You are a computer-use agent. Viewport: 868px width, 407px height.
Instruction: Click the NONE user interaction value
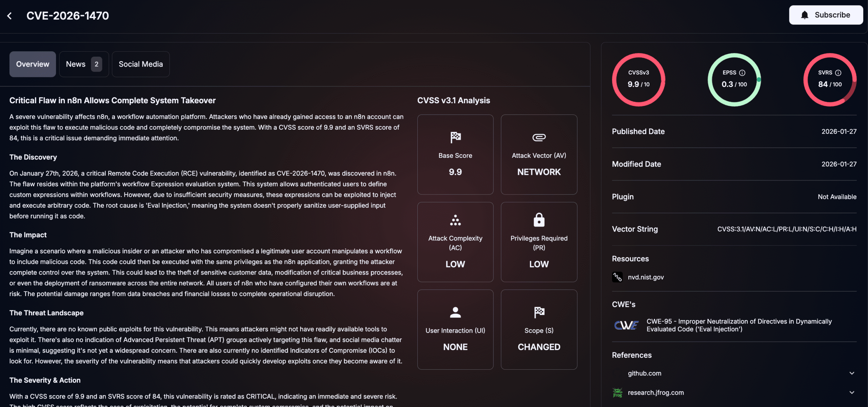[455, 347]
